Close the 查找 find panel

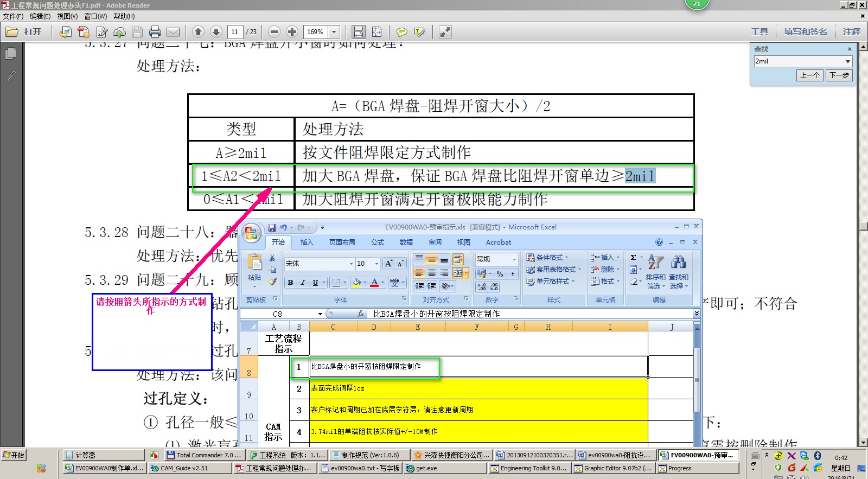[x=850, y=49]
